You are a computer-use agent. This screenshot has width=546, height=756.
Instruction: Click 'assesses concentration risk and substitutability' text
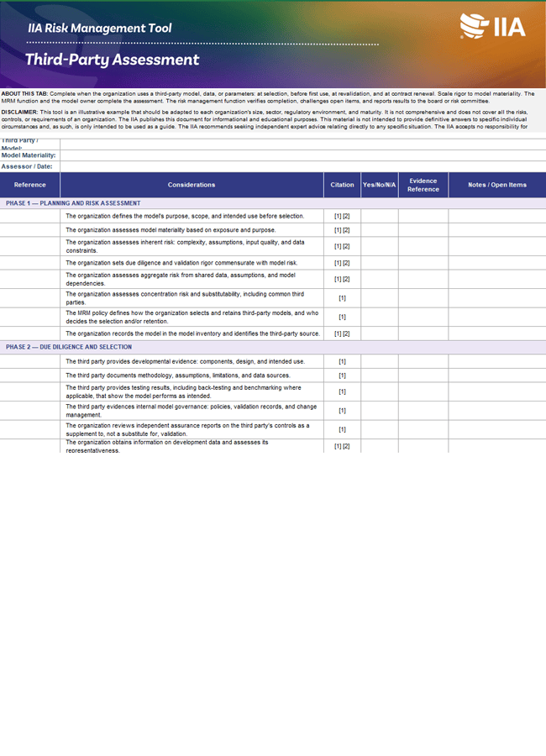tap(185, 298)
